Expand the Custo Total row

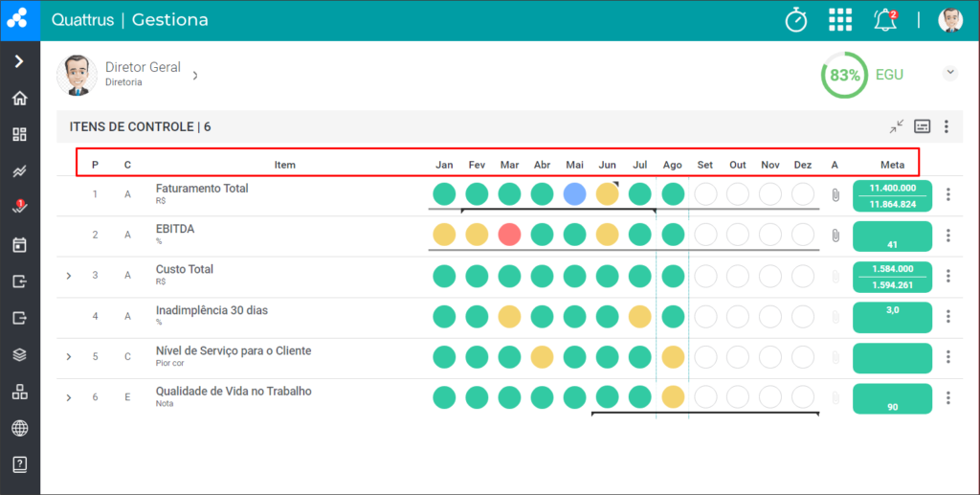point(69,276)
